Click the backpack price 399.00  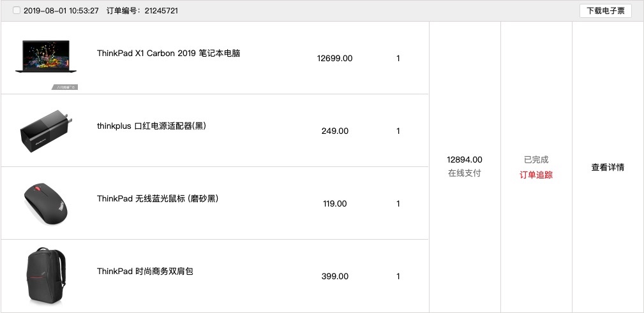334,277
